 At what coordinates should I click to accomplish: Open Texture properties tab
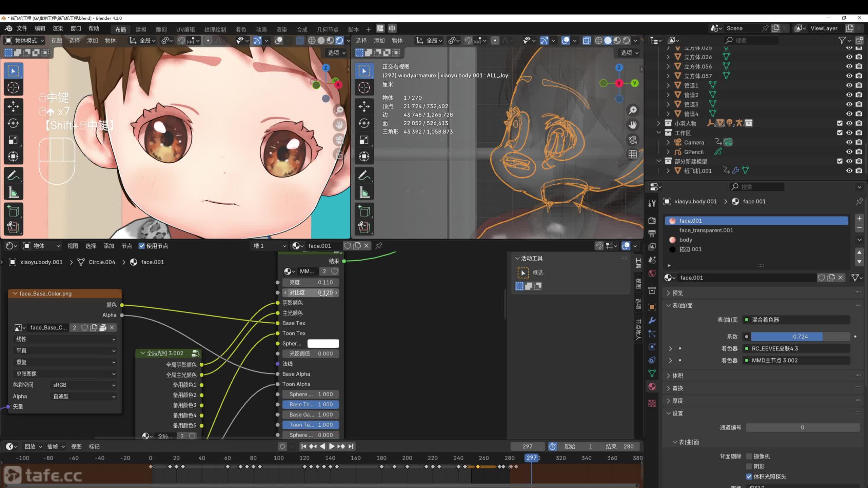652,403
